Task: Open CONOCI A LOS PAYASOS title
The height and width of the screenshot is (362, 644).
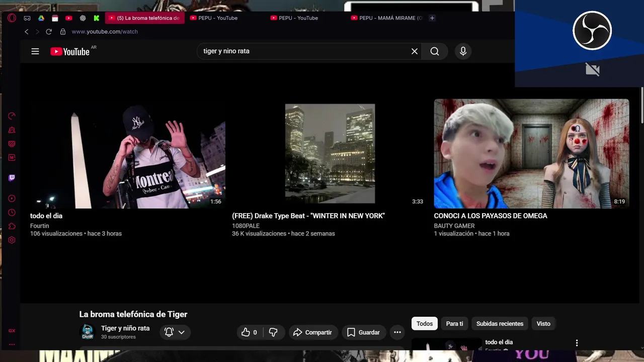Action: pos(491,216)
